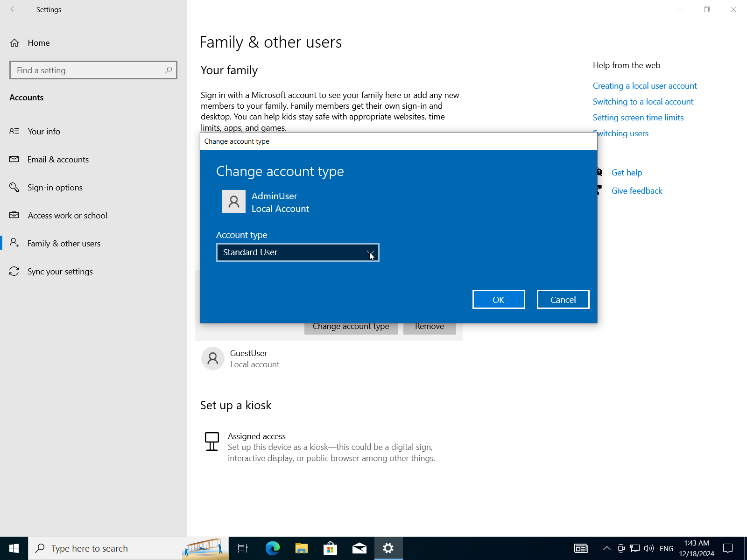Confirm with the OK button
The image size is (747, 560).
click(498, 300)
